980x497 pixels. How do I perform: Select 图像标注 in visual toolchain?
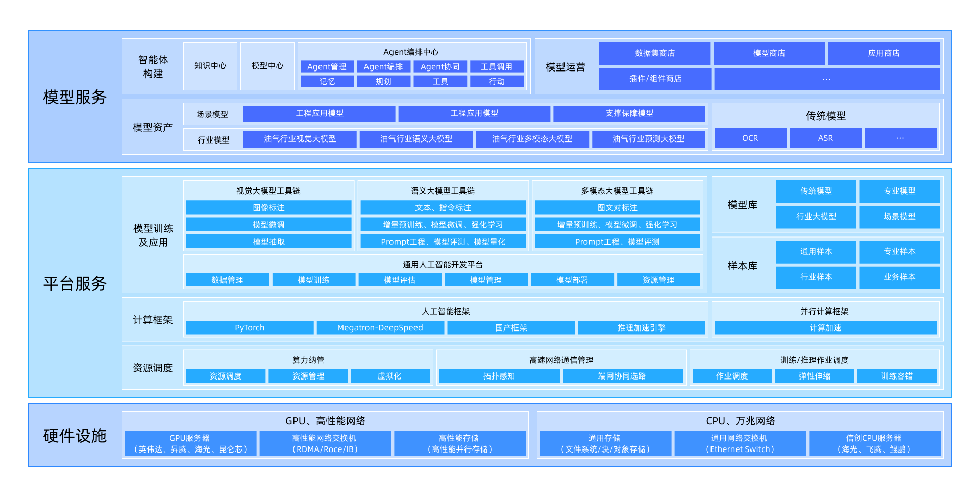[268, 208]
